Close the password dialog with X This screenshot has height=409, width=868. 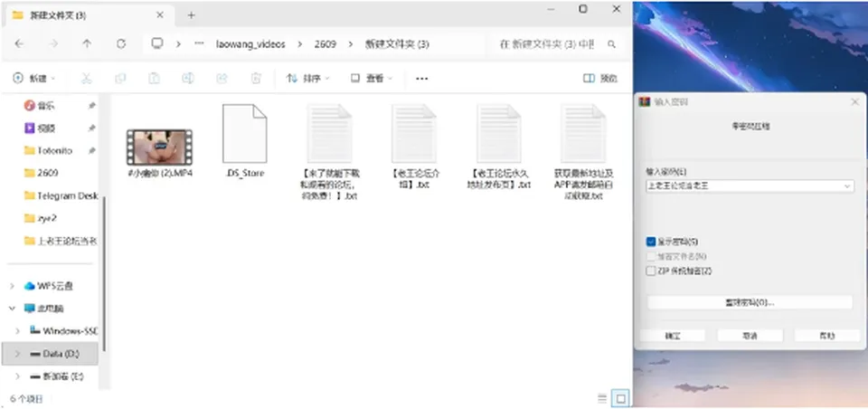(x=854, y=102)
